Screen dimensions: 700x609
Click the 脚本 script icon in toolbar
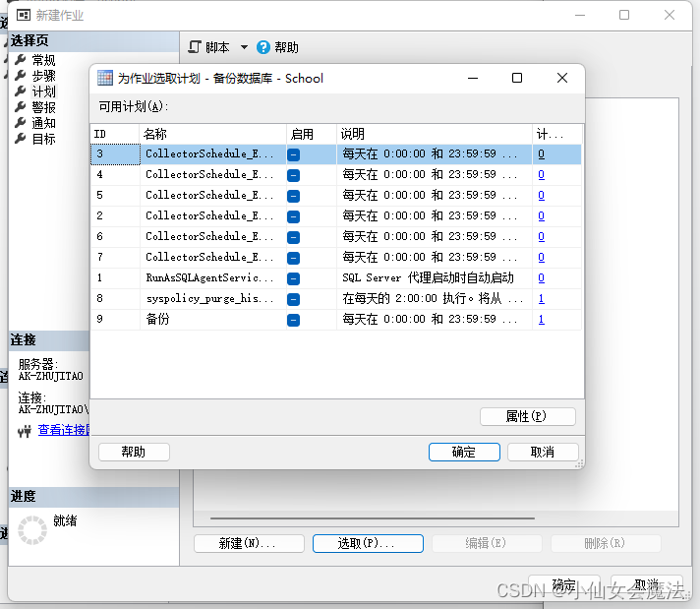point(195,47)
